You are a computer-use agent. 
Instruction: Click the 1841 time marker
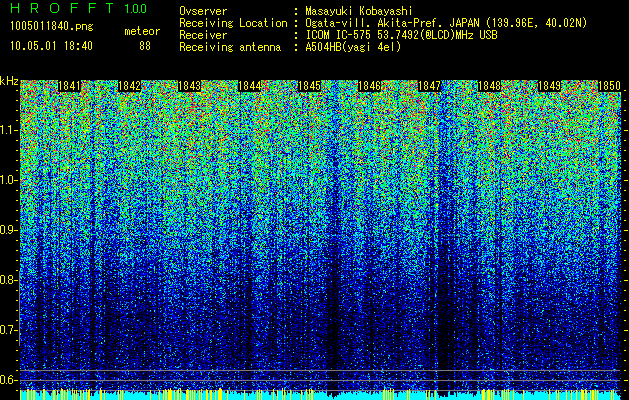tap(69, 86)
